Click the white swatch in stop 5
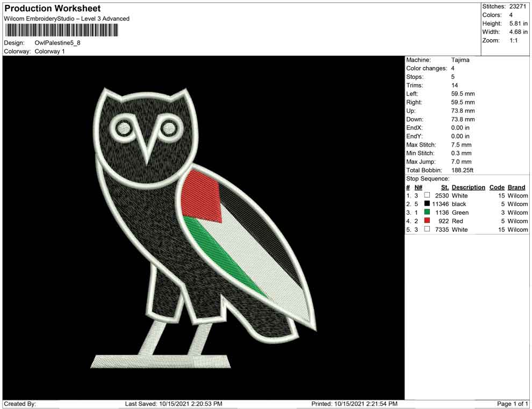Viewport: 532px width, 409px height. [427, 229]
